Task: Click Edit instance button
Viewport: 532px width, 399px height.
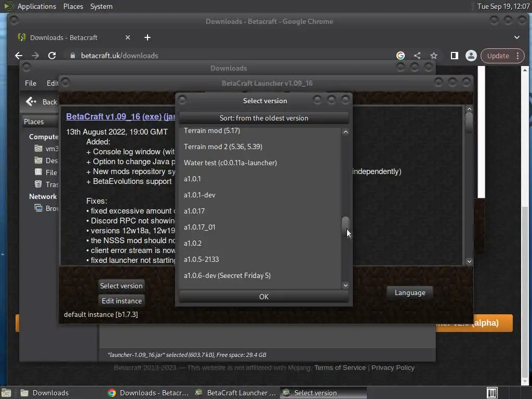Action: tap(122, 301)
